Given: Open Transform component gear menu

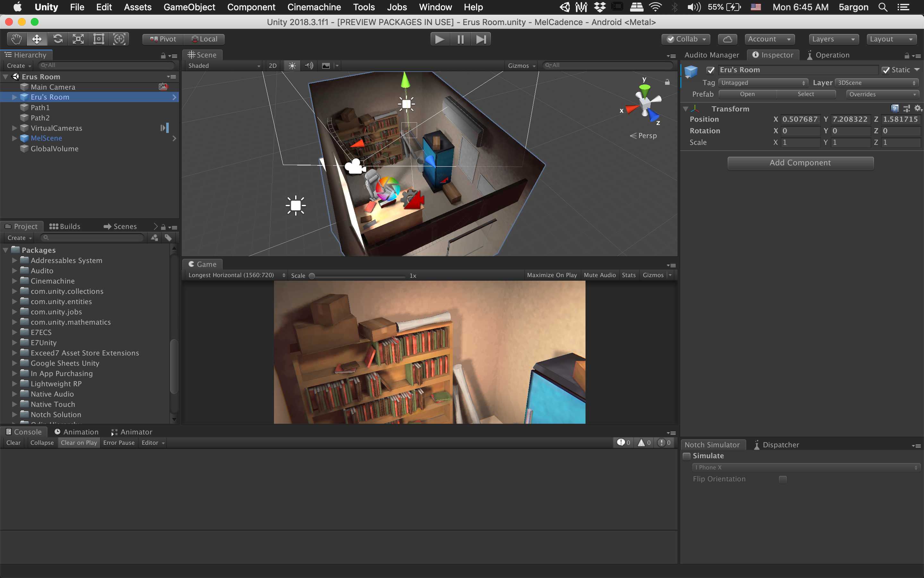Looking at the screenshot, I should point(918,109).
